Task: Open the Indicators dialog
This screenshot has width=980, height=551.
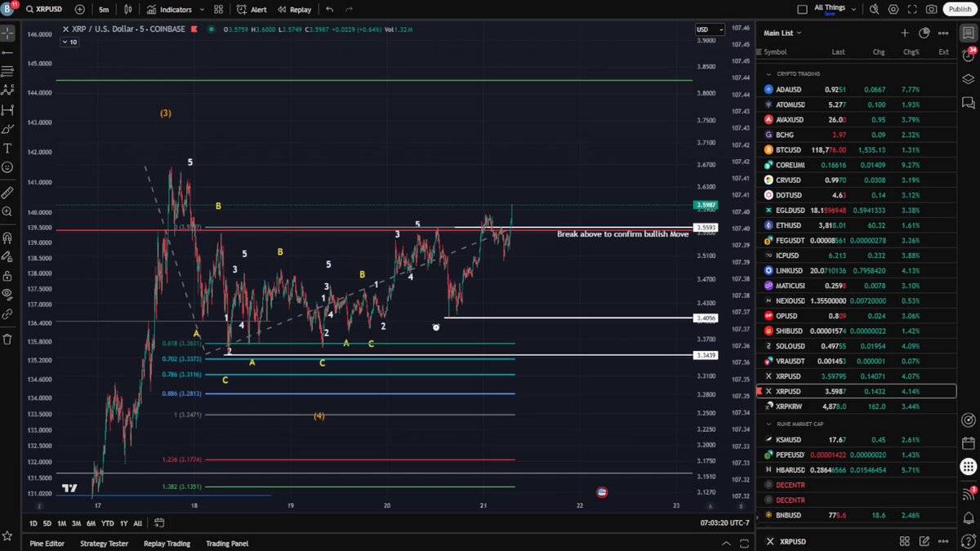Action: click(170, 10)
